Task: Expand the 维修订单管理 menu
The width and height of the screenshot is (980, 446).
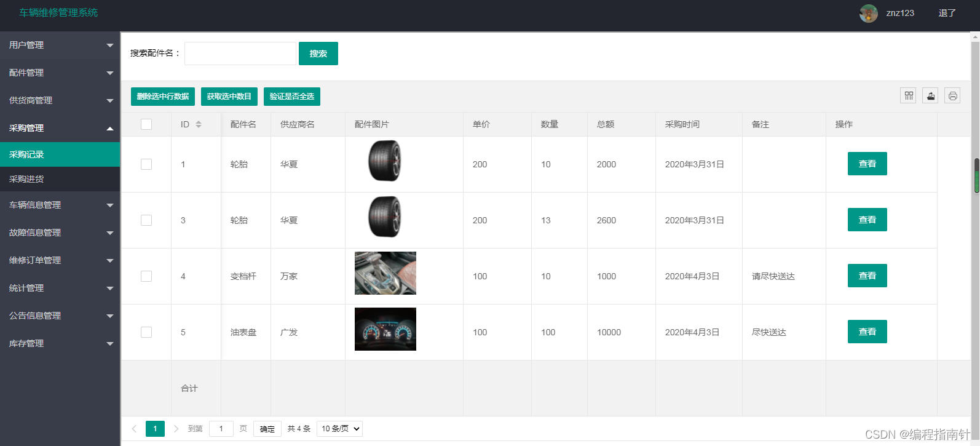Action: 60,260
